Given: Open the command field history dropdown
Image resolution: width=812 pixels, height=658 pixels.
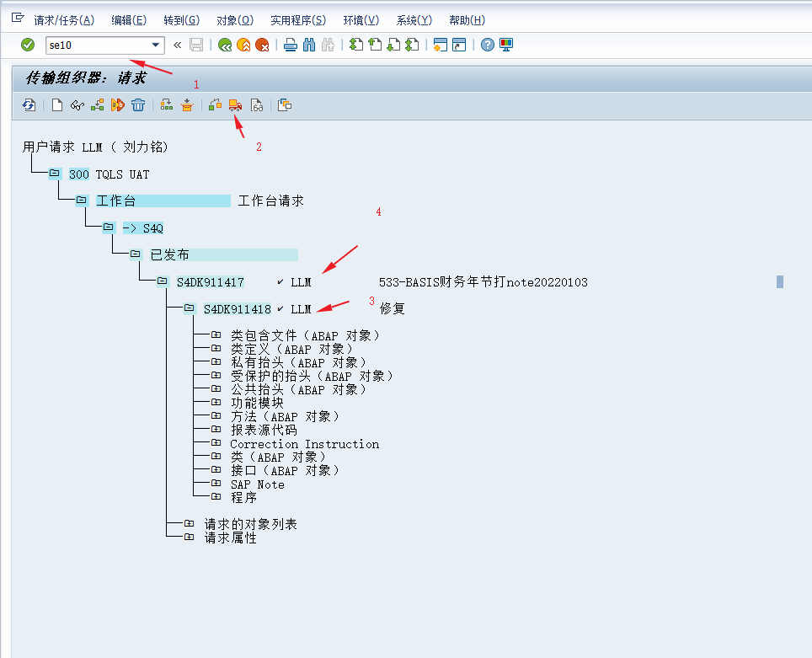Looking at the screenshot, I should point(155,45).
